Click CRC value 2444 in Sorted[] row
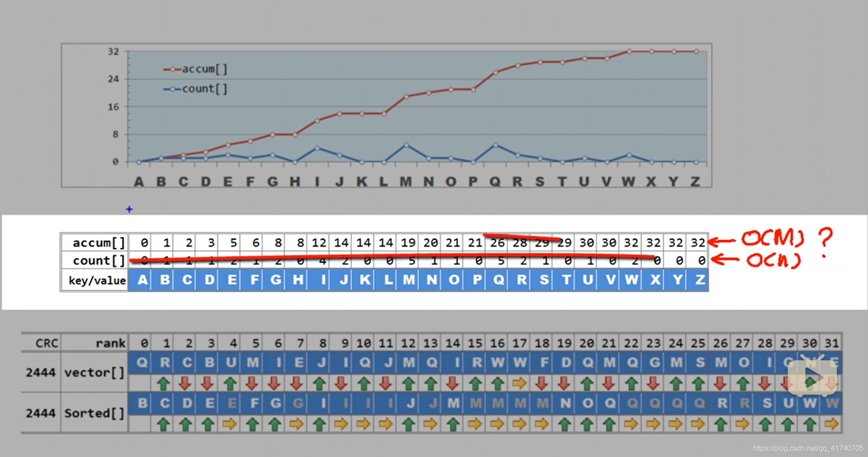Screen dimensions: 868x457 pos(41,413)
